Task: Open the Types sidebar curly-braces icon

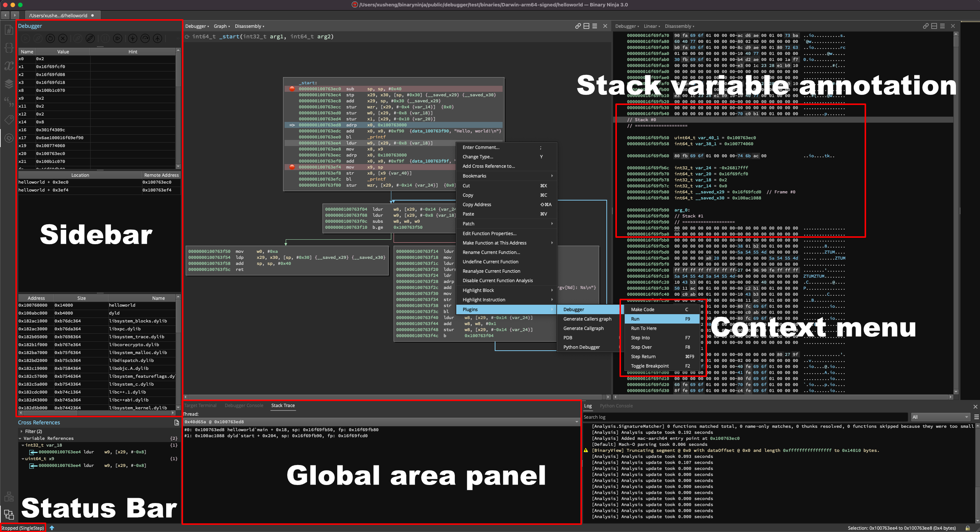Action: tap(9, 48)
